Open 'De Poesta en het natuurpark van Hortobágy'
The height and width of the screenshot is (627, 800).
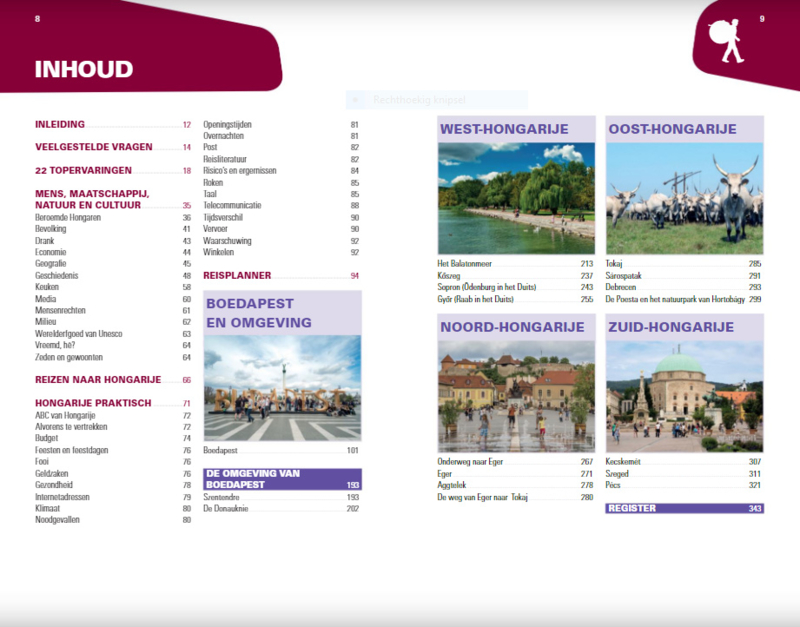pyautogui.click(x=684, y=299)
